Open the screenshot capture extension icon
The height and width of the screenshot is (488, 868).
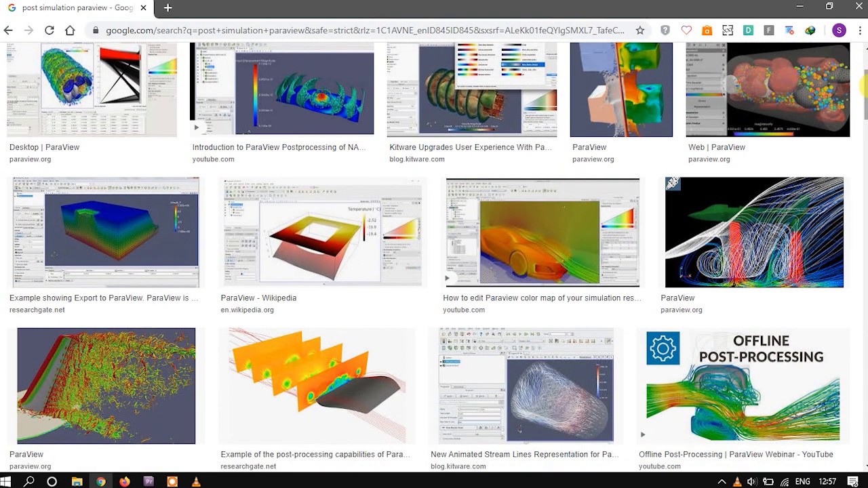coord(728,30)
